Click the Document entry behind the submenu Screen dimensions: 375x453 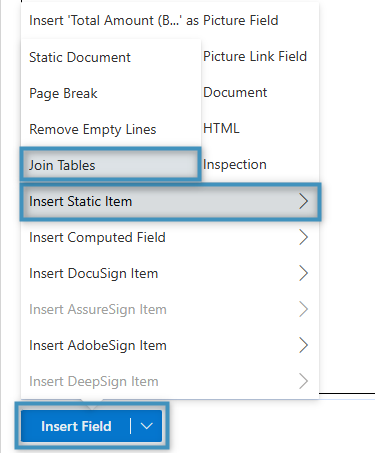(235, 92)
